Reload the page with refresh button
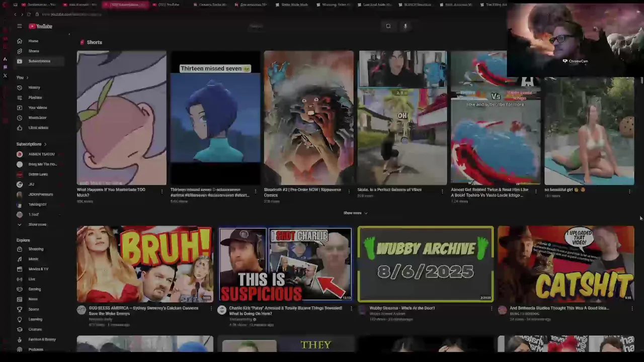 coord(29,14)
